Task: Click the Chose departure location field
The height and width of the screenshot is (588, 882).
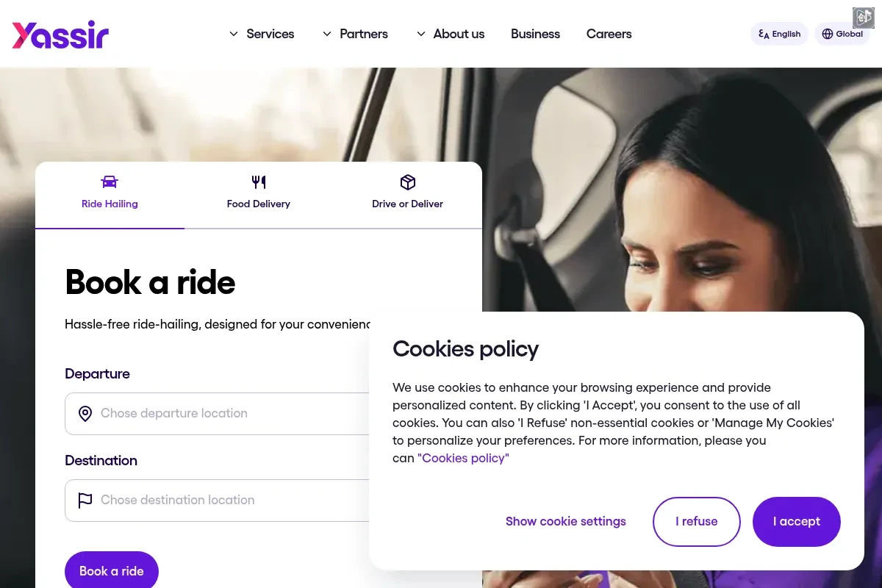Action: coord(217,414)
